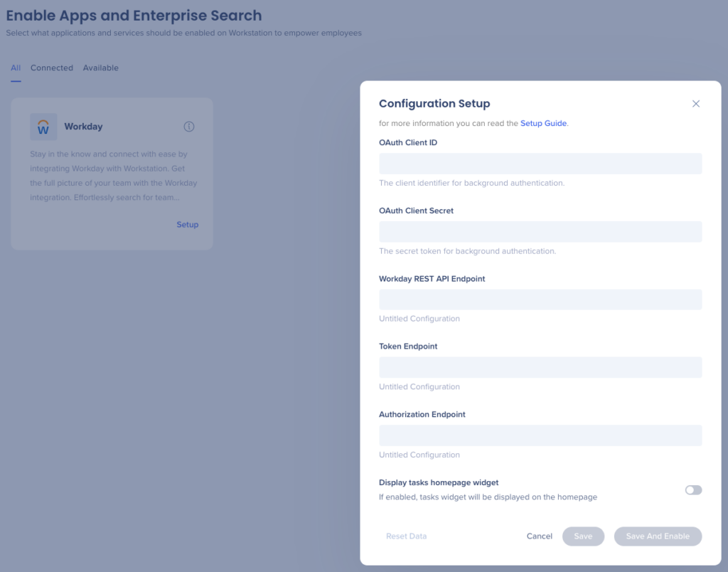Click the Token Endpoint input

540,367
